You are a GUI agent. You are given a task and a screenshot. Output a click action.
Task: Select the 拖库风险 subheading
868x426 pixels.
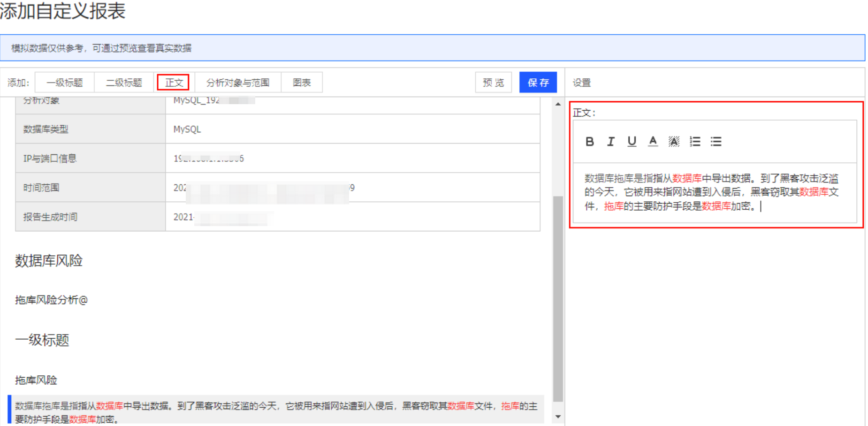[36, 380]
